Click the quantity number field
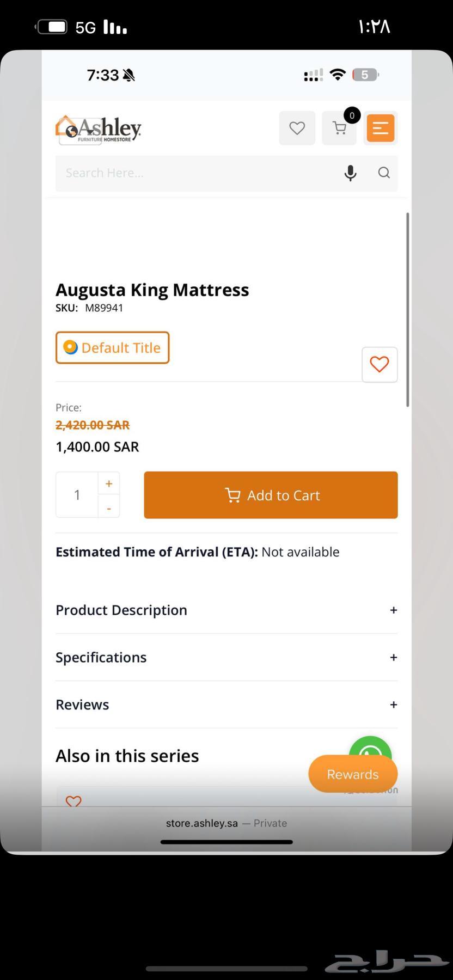The width and height of the screenshot is (453, 980). click(77, 495)
